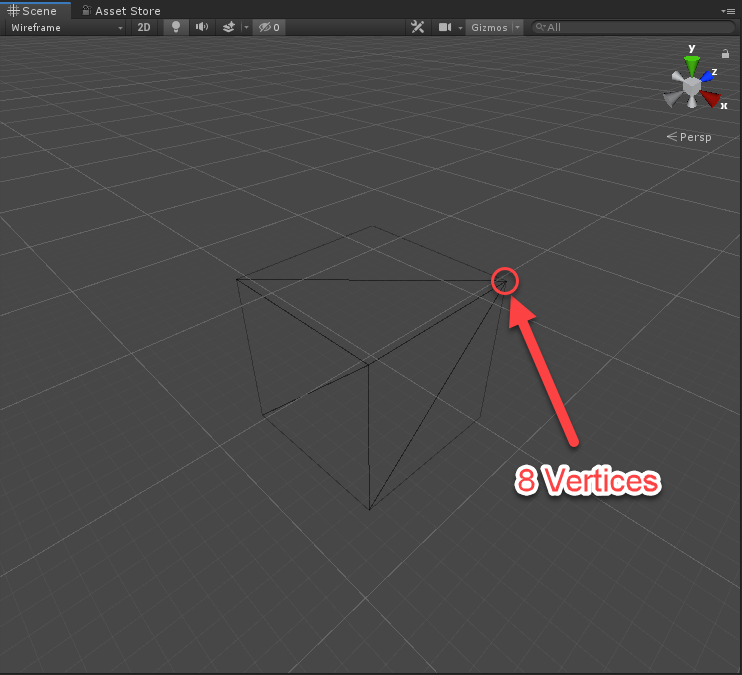Click the red X axis cone

711,98
